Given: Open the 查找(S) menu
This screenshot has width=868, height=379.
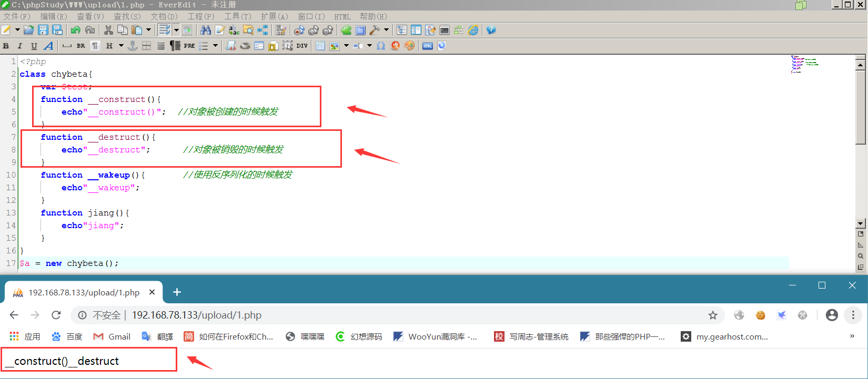Looking at the screenshot, I should (x=128, y=16).
